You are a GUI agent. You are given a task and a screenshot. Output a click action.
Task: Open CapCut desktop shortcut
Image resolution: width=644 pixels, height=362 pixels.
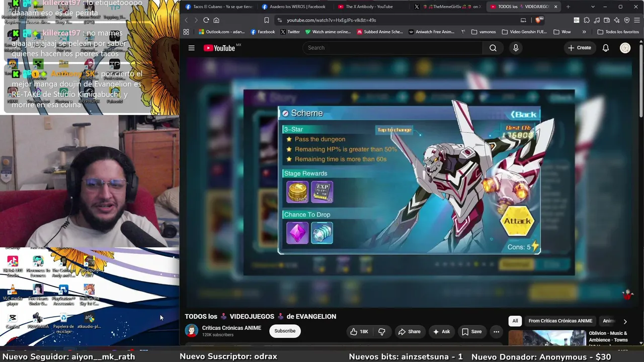coord(13,321)
